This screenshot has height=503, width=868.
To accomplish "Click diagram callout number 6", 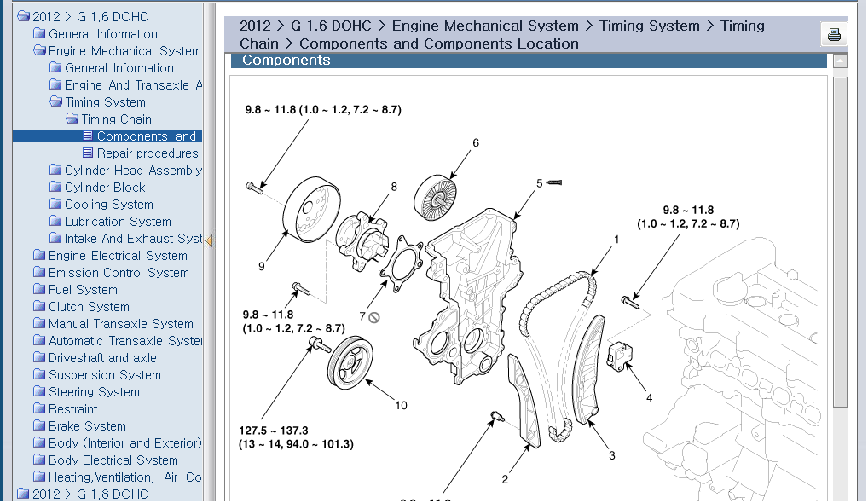I will click(476, 142).
